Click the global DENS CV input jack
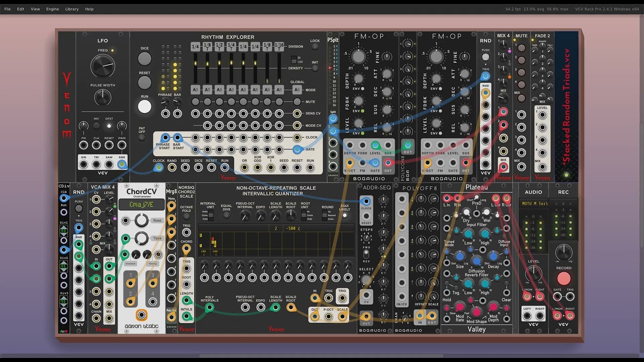Screen dimensions: 644x362 [x=297, y=114]
